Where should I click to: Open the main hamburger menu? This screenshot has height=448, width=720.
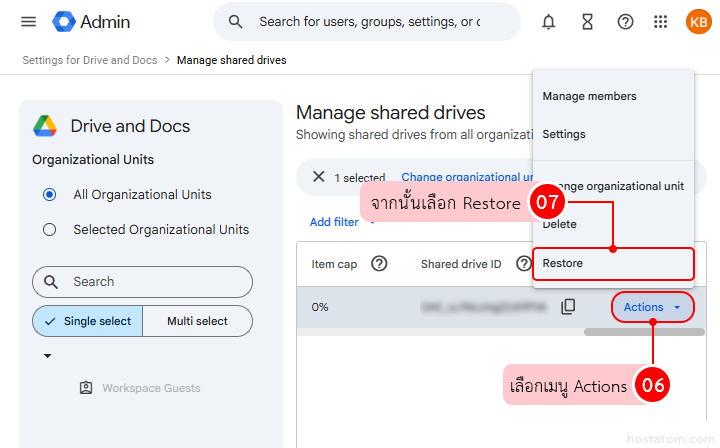tap(28, 22)
